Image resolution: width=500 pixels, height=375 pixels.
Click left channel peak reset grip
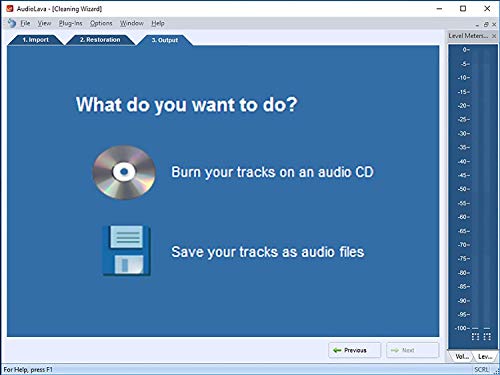[x=475, y=336]
